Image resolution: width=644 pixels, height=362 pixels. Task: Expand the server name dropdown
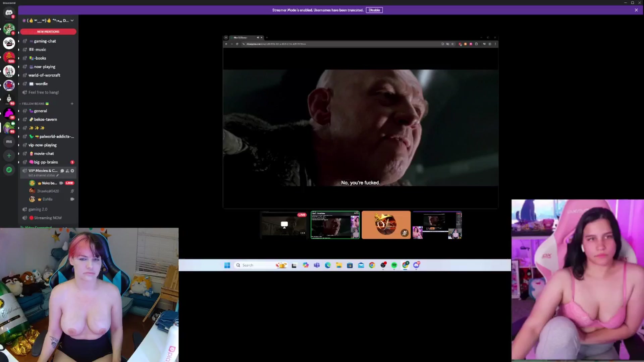72,20
